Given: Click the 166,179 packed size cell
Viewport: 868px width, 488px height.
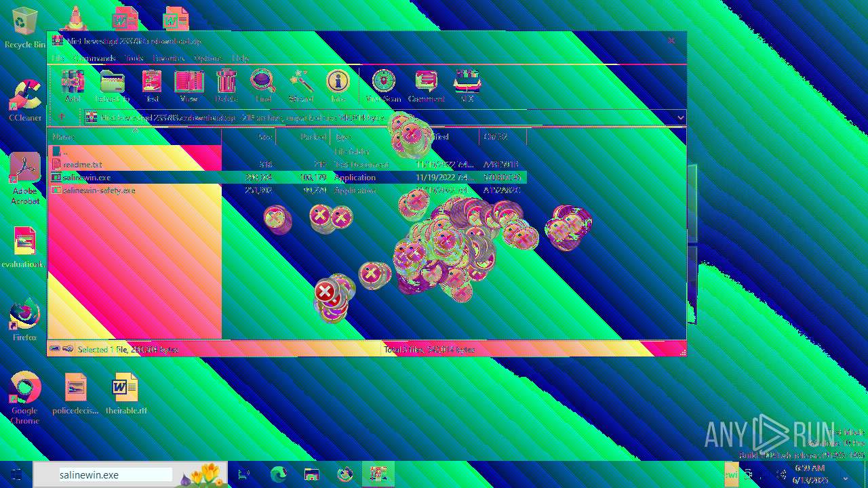Looking at the screenshot, I should 313,177.
